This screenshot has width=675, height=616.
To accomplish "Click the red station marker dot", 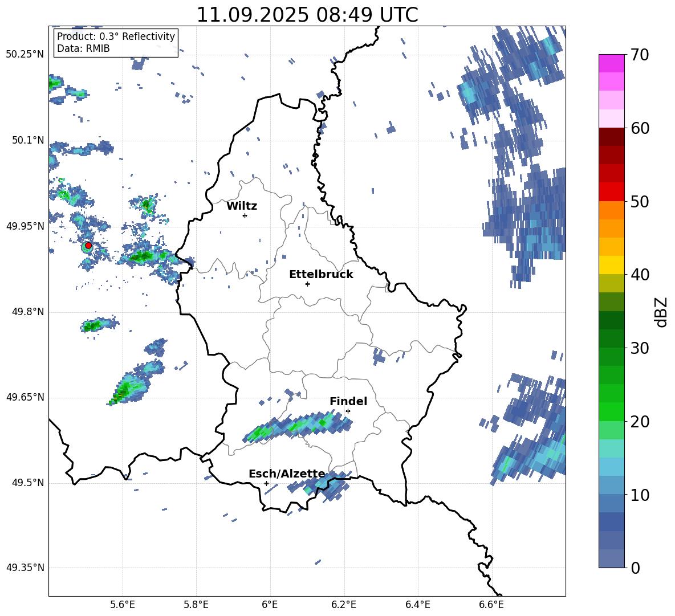I will [88, 246].
